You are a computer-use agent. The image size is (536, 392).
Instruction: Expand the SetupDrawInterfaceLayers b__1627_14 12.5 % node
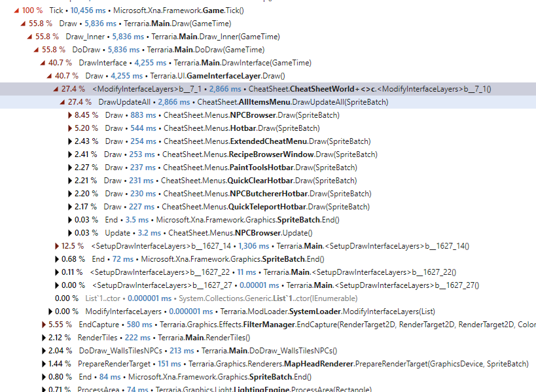57,246
